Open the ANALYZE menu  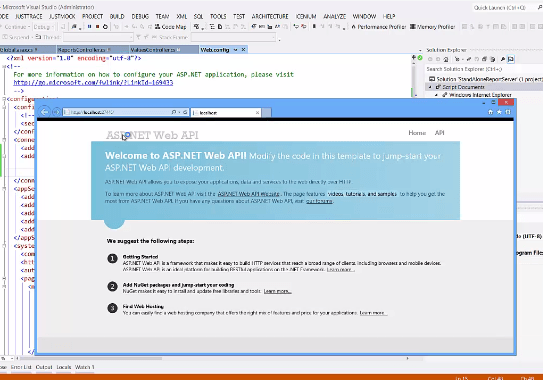point(335,16)
